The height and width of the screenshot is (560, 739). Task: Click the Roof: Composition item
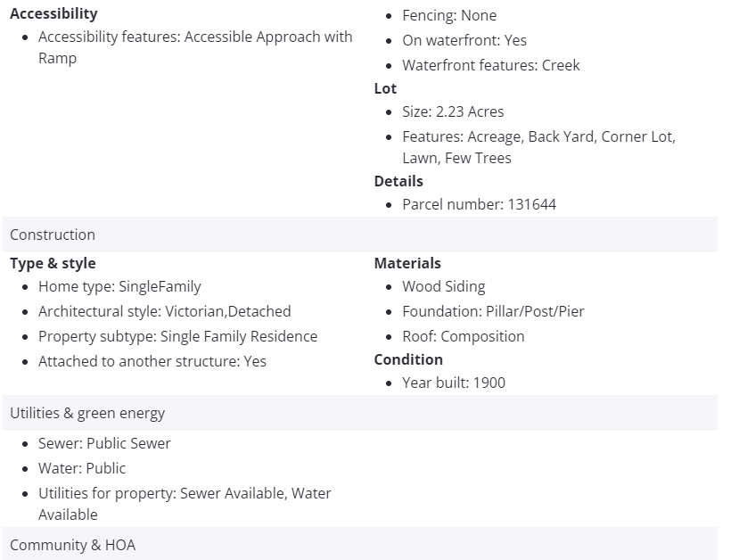coord(463,336)
